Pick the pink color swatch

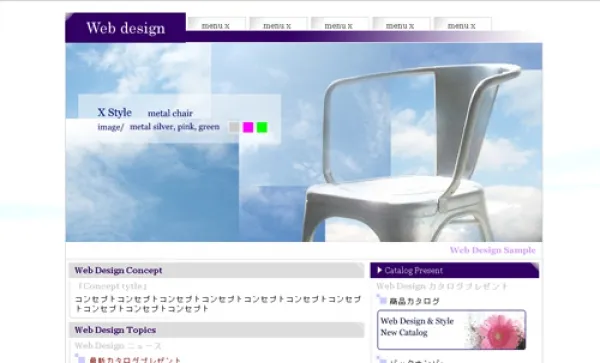point(248,127)
